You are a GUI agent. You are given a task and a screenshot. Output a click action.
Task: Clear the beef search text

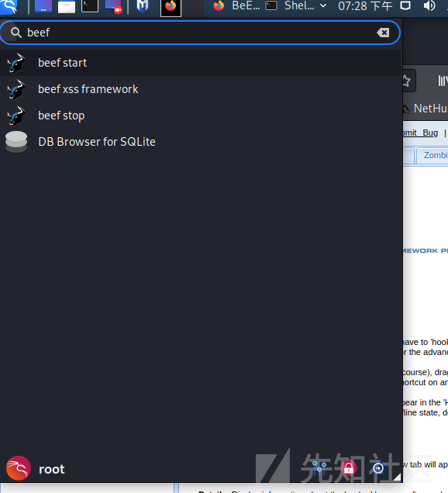383,33
